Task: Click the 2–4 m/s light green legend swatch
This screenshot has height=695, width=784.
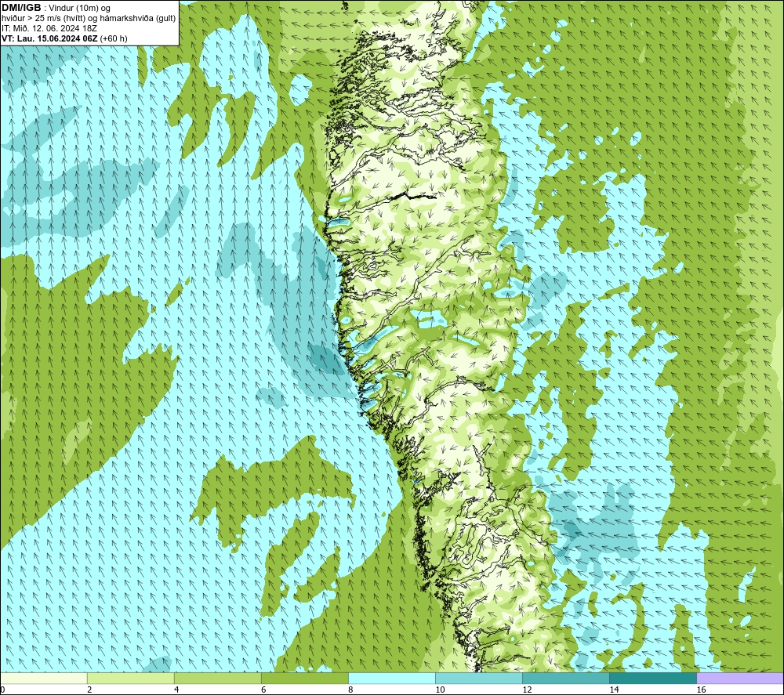Action: point(130,678)
